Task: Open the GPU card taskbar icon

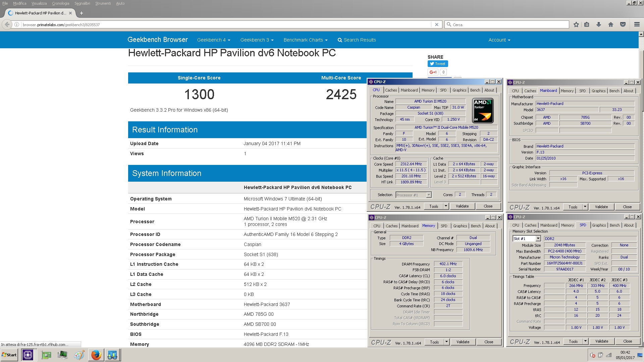Action: [46, 355]
